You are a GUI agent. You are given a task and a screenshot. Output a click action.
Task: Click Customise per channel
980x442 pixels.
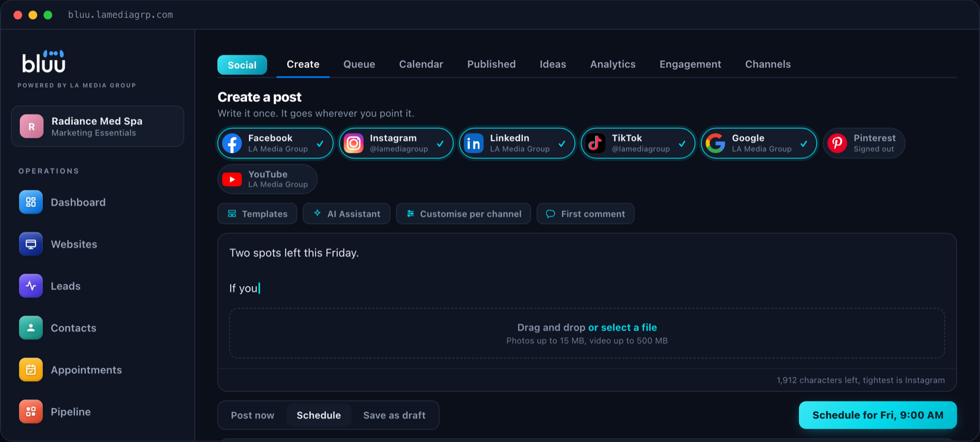(x=463, y=214)
